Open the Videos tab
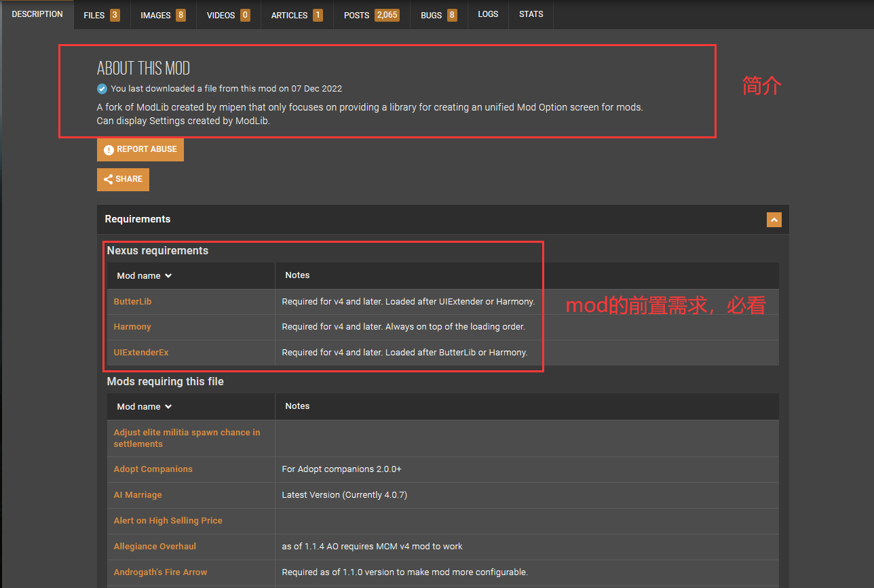Viewport: 874px width, 588px height. click(229, 15)
